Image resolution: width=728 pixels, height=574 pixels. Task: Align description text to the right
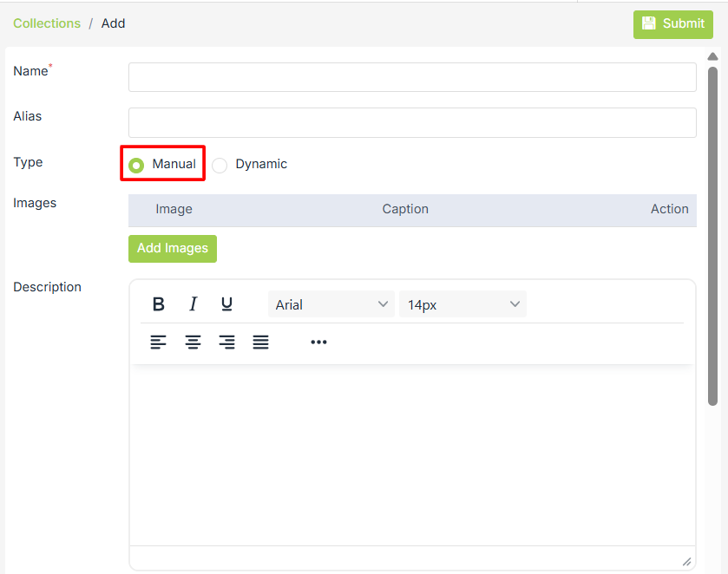pos(226,342)
